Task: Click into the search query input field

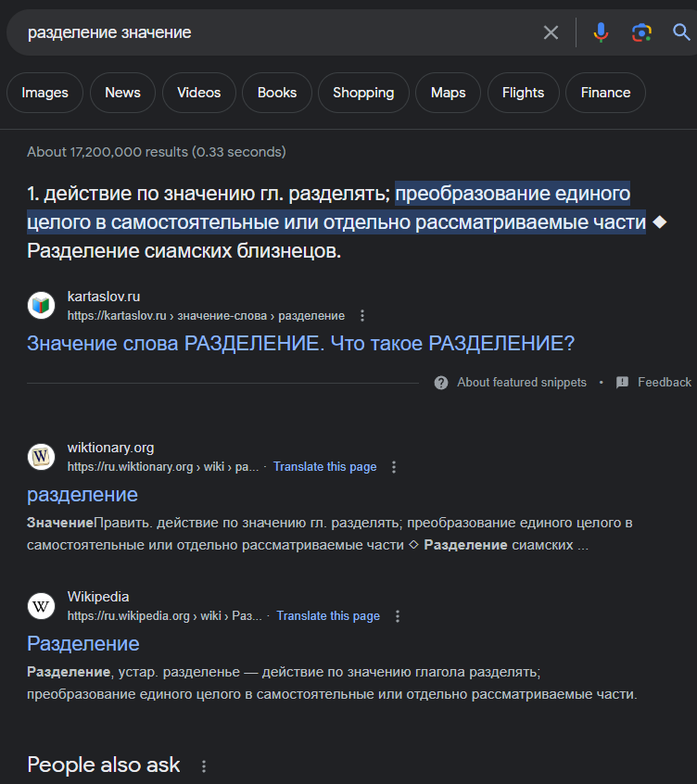Action: tap(280, 32)
